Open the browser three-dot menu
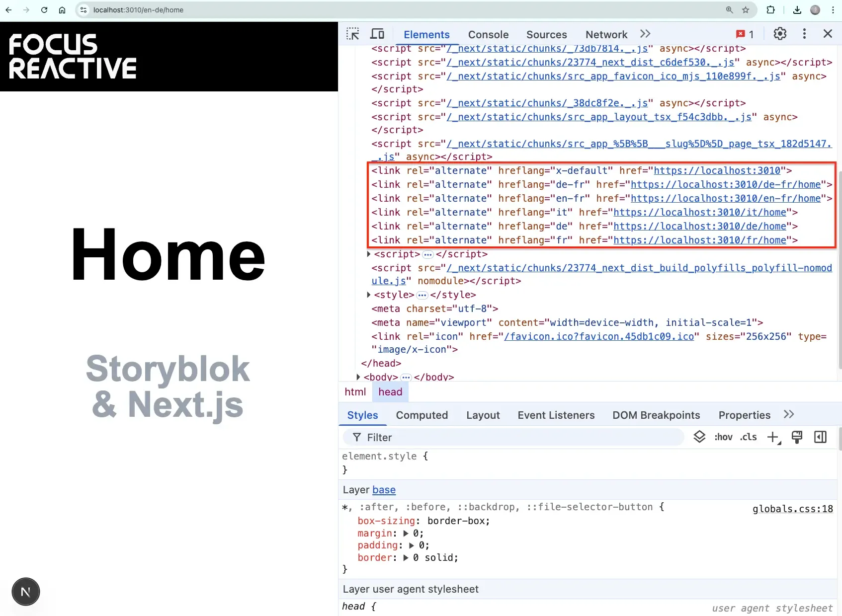 point(833,10)
